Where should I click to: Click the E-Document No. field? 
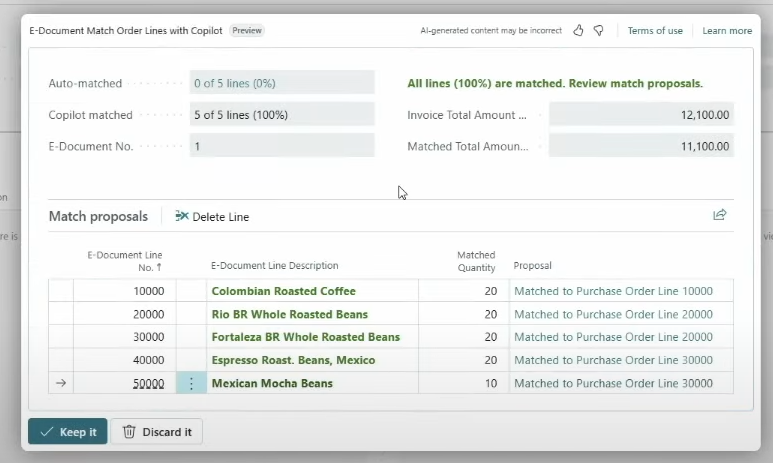[x=282, y=146]
